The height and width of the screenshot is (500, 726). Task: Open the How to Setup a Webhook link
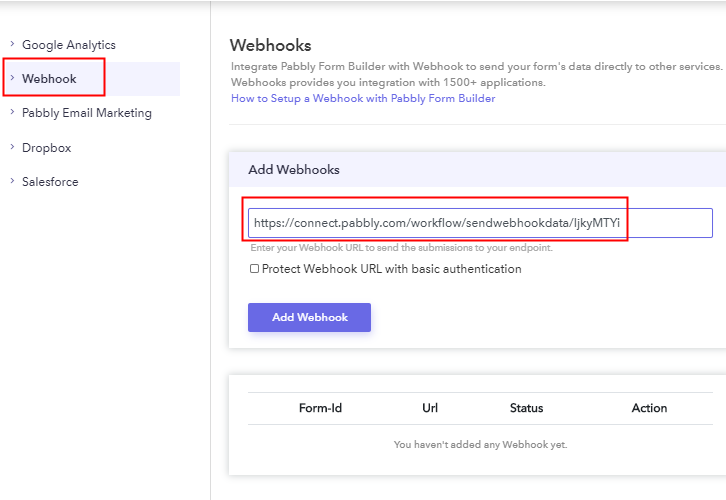point(363,99)
